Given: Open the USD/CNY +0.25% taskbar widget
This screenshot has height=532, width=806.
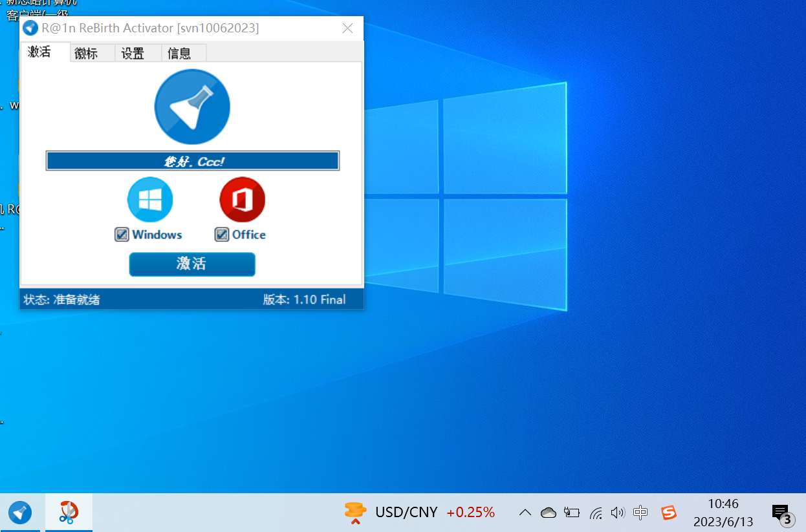Looking at the screenshot, I should pyautogui.click(x=420, y=513).
